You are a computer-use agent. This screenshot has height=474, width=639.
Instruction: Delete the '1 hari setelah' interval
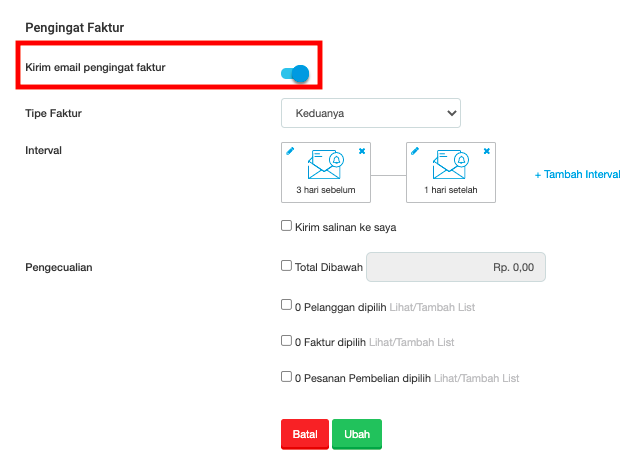tap(487, 151)
